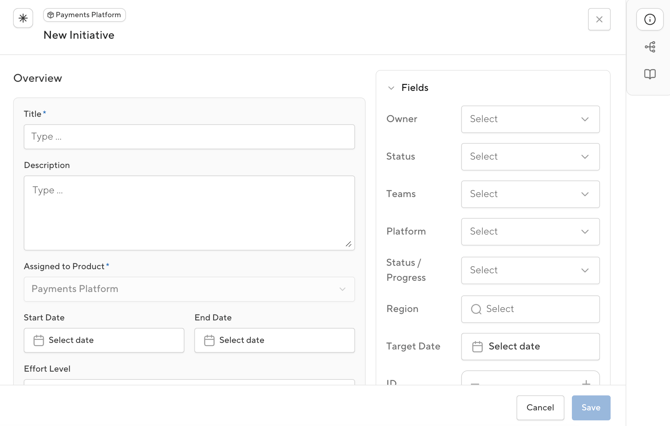Click the Cancel button
Image resolution: width=670 pixels, height=426 pixels.
[540, 408]
